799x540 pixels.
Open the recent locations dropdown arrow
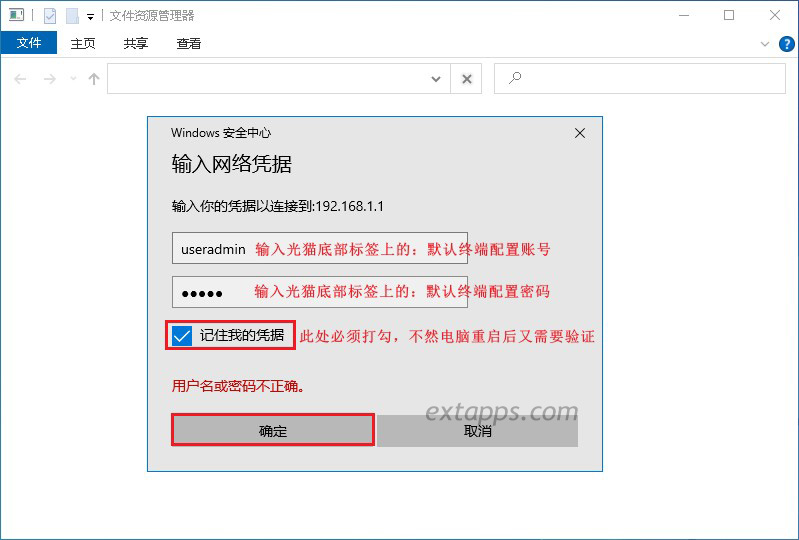[x=73, y=79]
